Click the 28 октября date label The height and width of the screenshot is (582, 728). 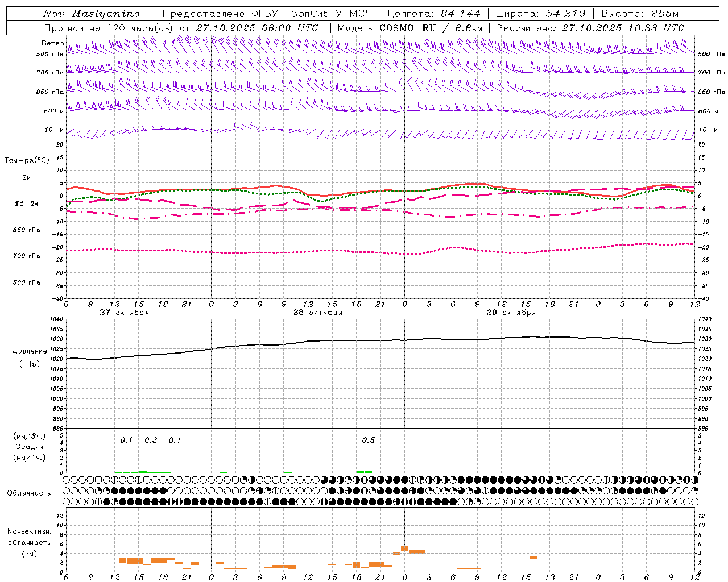tap(318, 313)
